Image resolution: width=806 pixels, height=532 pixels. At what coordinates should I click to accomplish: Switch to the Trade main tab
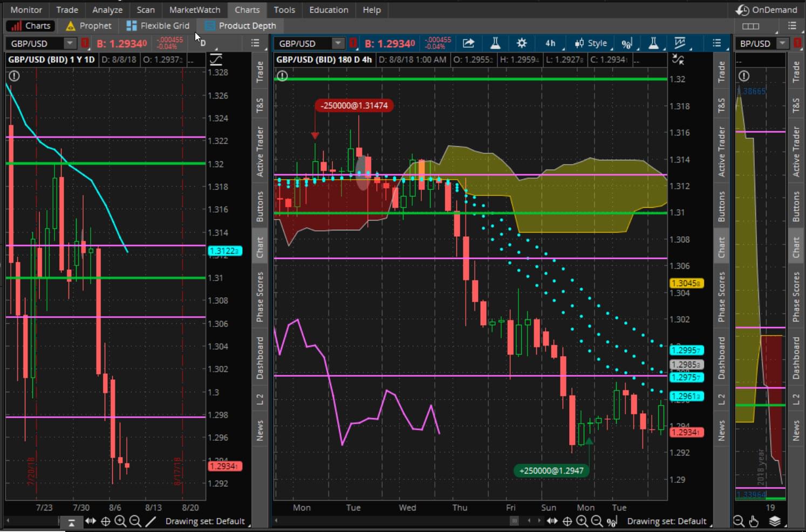[x=67, y=10]
